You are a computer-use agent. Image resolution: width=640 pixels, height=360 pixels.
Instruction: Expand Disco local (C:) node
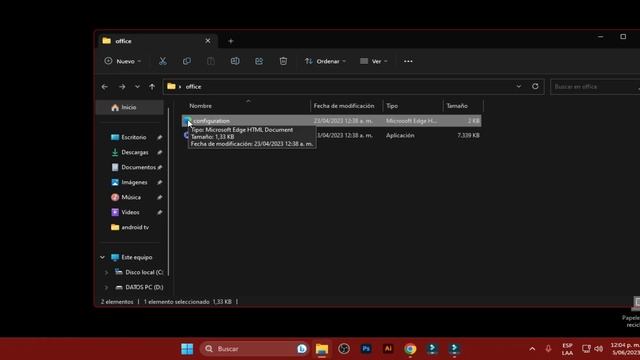(x=107, y=272)
